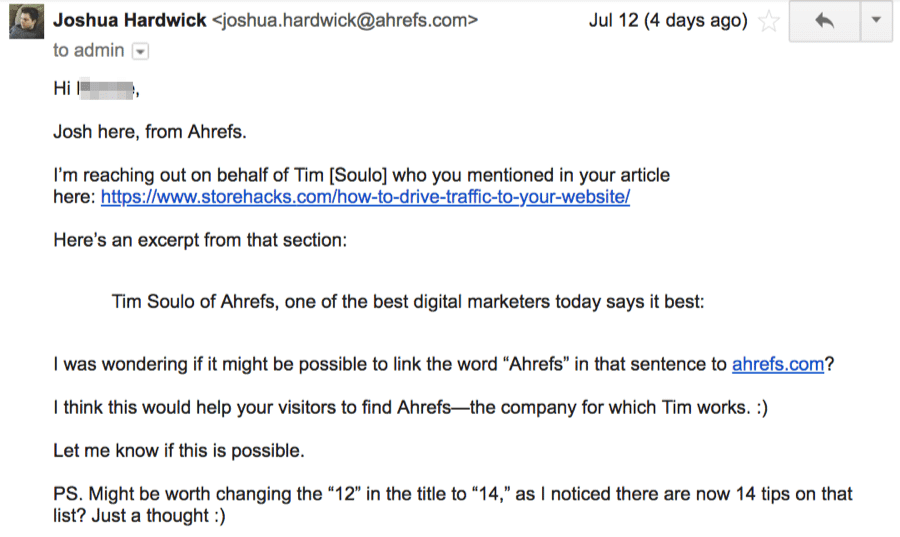Click the "Let me know if this is possible" line
Image resolution: width=900 pixels, height=537 pixels.
(178, 451)
